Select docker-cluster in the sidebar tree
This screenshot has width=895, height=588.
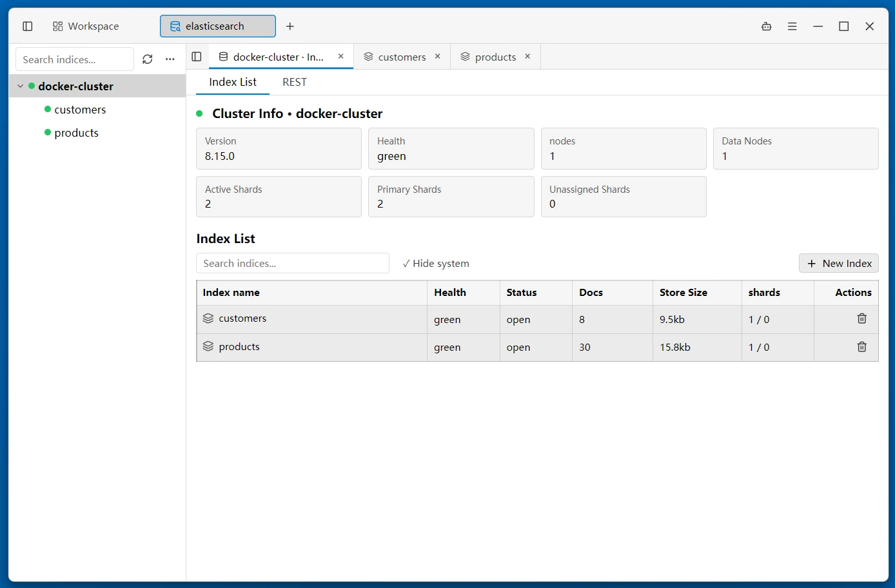[x=97, y=86]
